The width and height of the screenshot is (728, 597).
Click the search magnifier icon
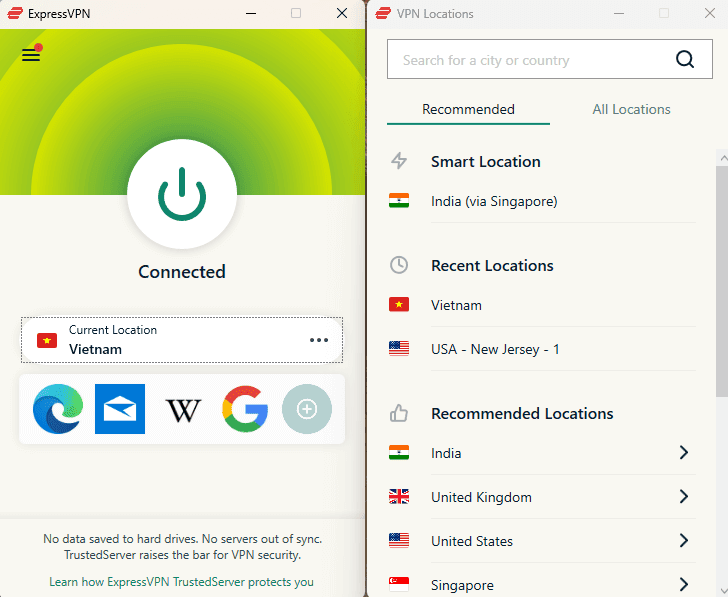pos(685,59)
